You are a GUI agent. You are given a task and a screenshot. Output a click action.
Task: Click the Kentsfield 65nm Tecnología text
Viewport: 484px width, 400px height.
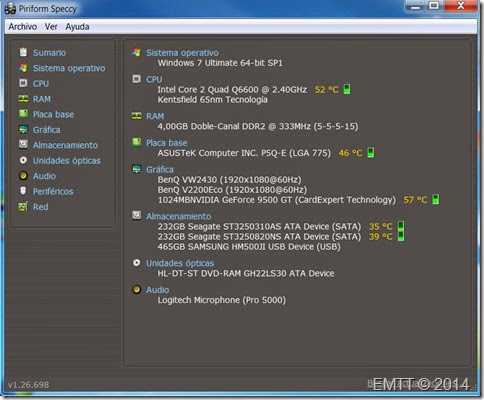212,100
